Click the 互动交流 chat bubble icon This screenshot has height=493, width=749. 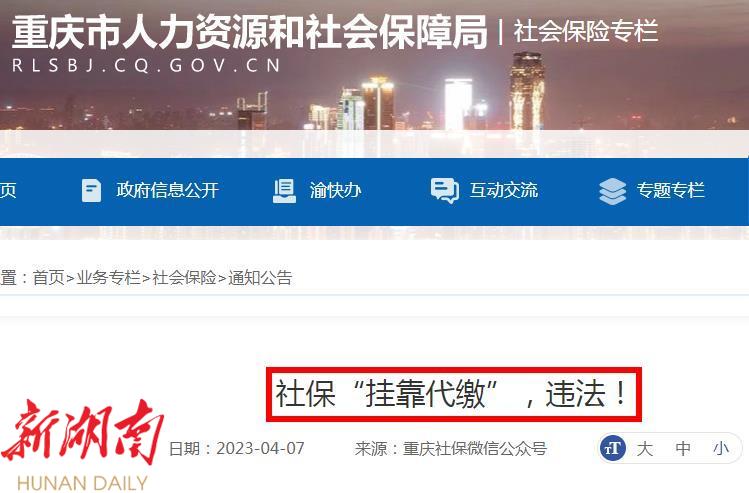444,191
